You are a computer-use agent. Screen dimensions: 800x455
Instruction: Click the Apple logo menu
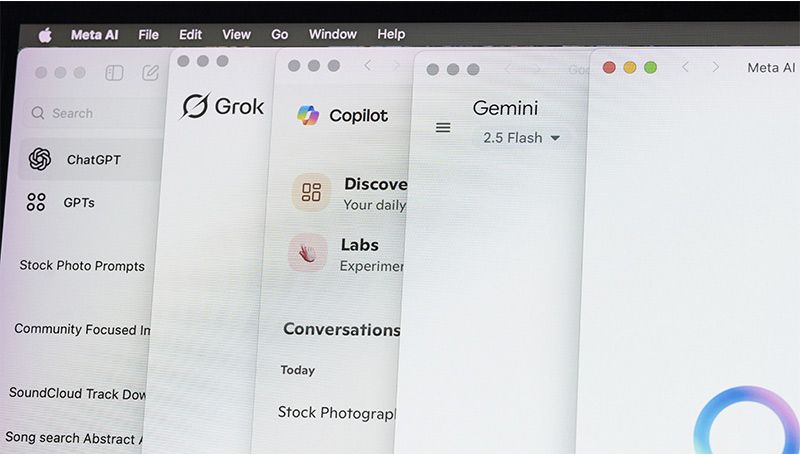45,35
